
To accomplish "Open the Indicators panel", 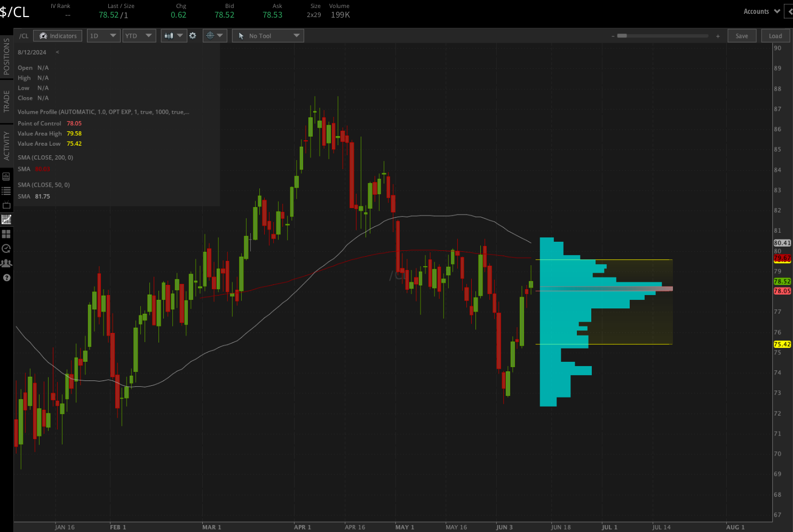I will coord(58,36).
